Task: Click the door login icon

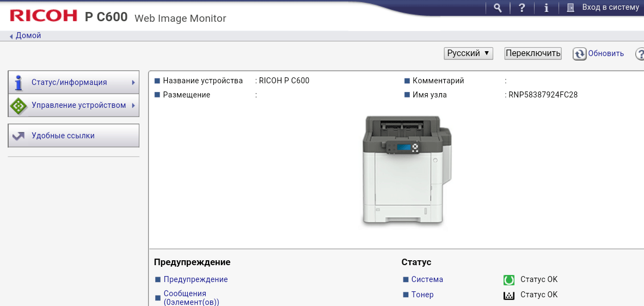Action: pyautogui.click(x=570, y=8)
